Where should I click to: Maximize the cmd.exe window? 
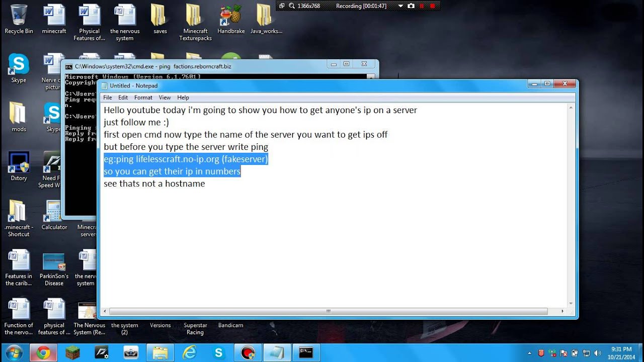tap(346, 64)
